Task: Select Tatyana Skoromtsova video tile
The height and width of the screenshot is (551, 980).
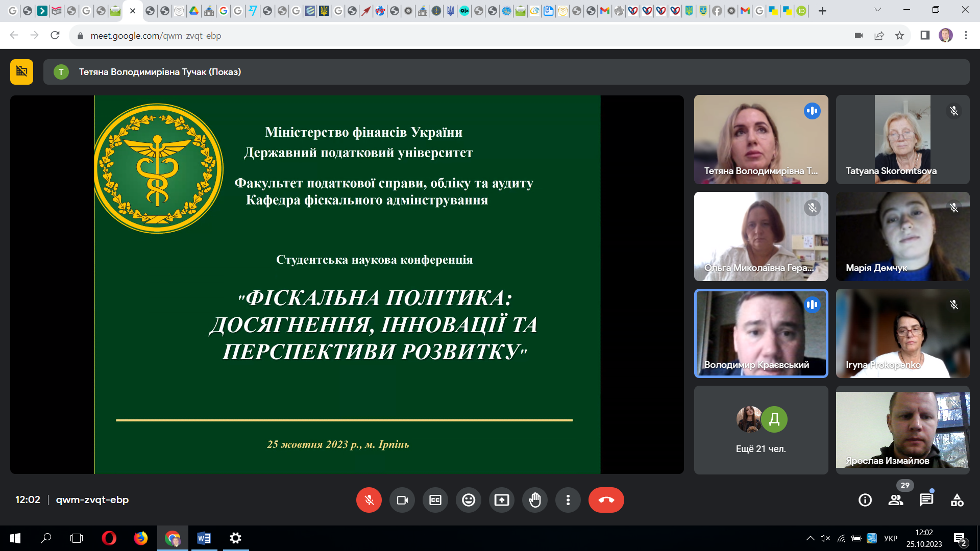Action: [x=903, y=139]
